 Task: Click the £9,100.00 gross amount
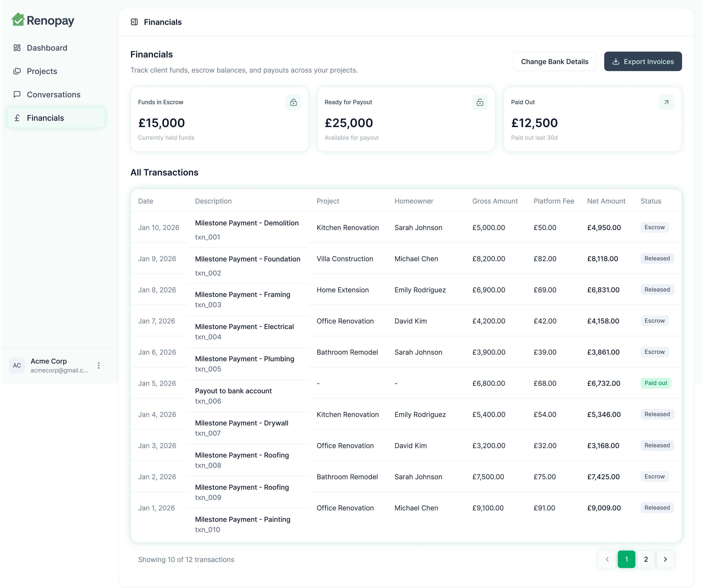pyautogui.click(x=488, y=508)
